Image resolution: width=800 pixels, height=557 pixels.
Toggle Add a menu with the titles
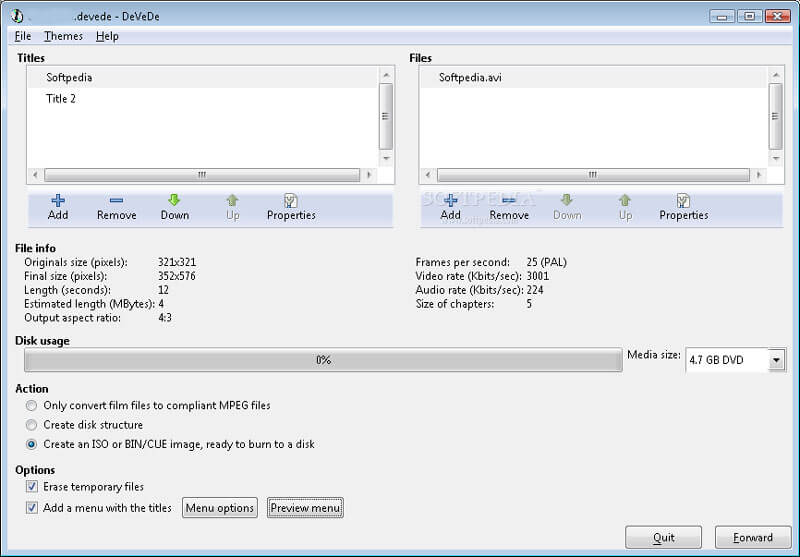click(x=32, y=508)
